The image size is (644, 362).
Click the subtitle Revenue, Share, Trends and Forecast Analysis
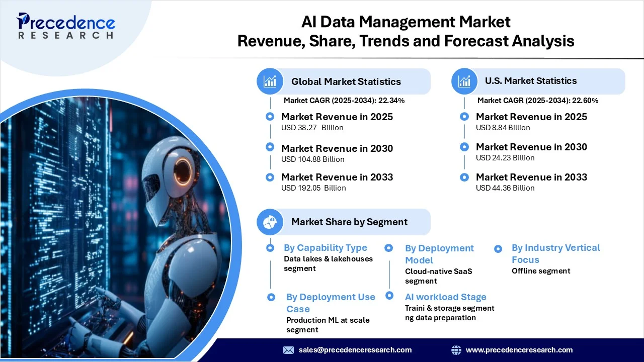click(406, 41)
